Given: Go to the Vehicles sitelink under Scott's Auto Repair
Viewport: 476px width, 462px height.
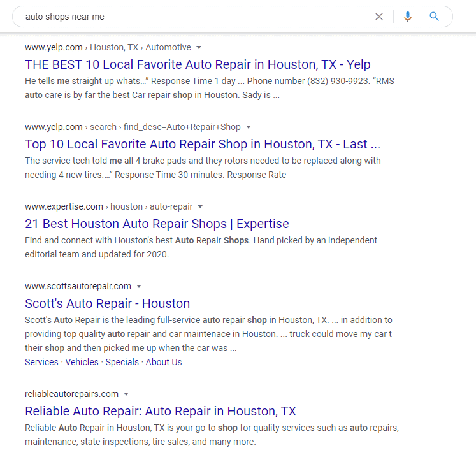Looking at the screenshot, I should (82, 362).
